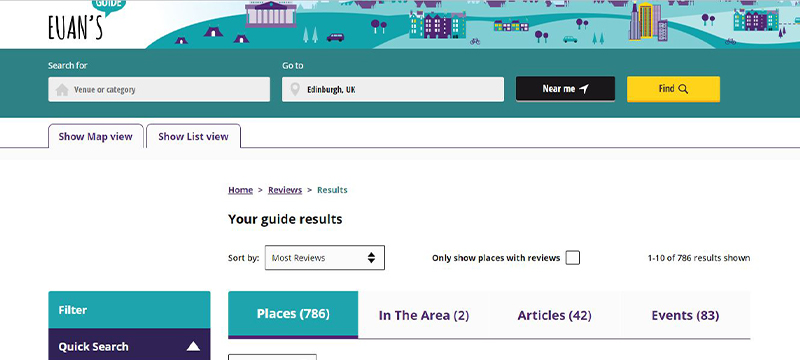The image size is (800, 360).
Task: Focus the Go to field showing Edinburgh, UK
Action: point(393,89)
